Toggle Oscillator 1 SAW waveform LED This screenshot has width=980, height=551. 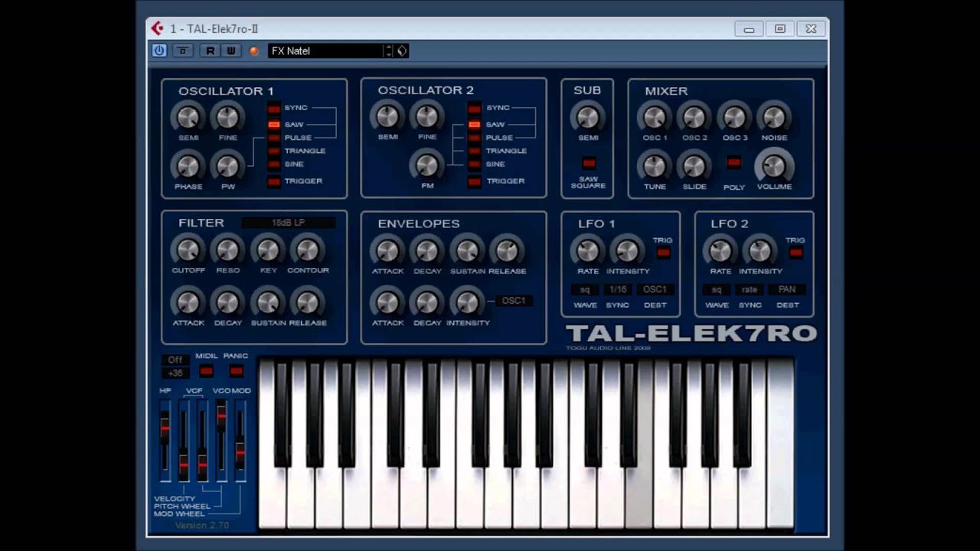click(x=274, y=124)
